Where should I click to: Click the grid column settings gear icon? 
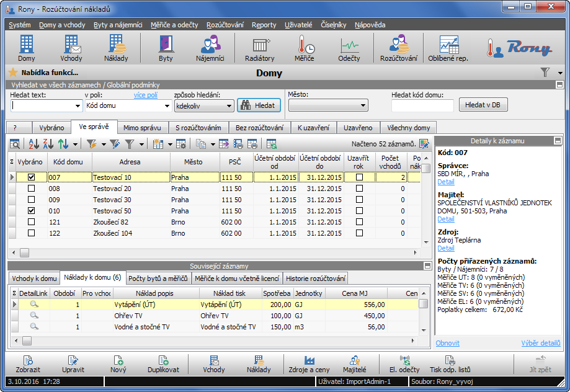pyautogui.click(x=180, y=144)
